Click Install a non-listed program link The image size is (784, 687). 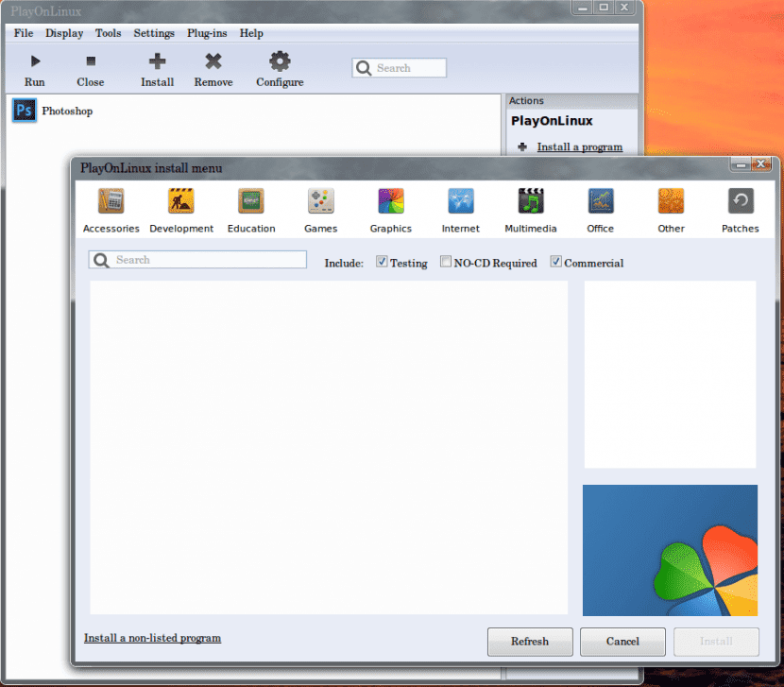(x=152, y=638)
